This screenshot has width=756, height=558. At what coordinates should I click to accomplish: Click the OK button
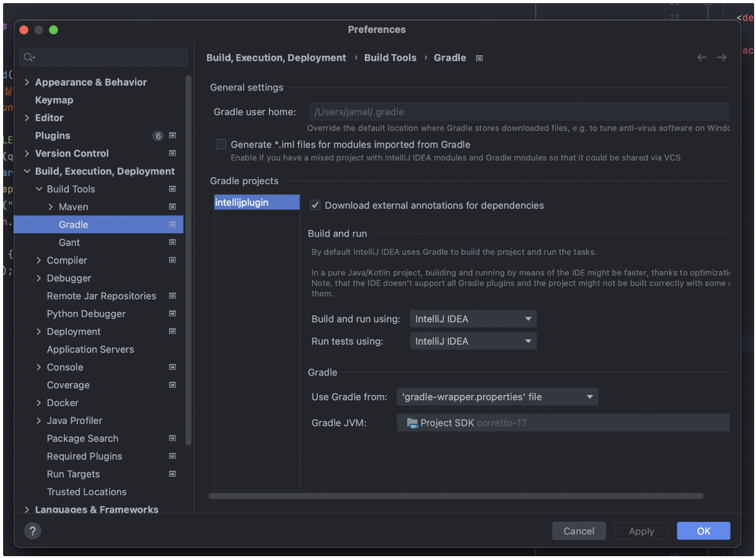point(703,531)
